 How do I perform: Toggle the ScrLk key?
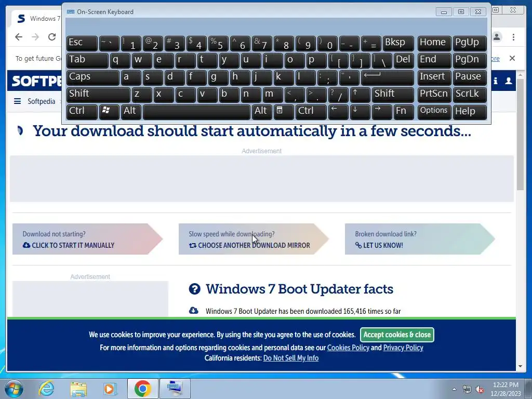point(470,95)
